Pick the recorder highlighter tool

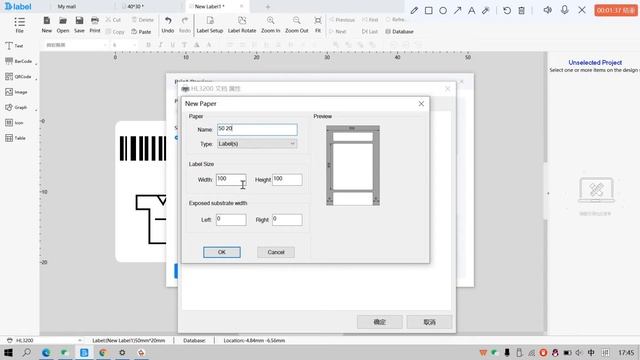(485, 11)
